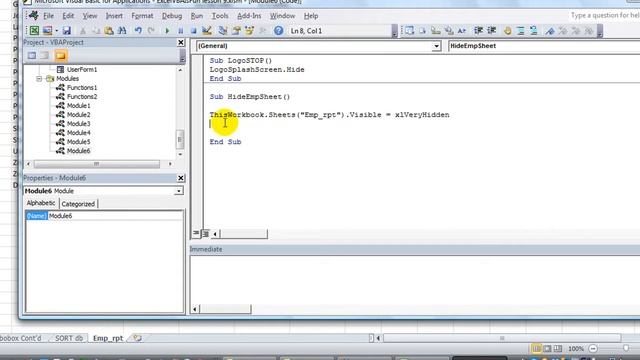Click the Reset stop icon

click(193, 31)
